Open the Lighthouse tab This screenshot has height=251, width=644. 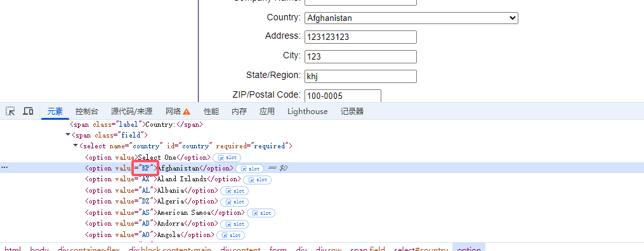click(x=308, y=112)
